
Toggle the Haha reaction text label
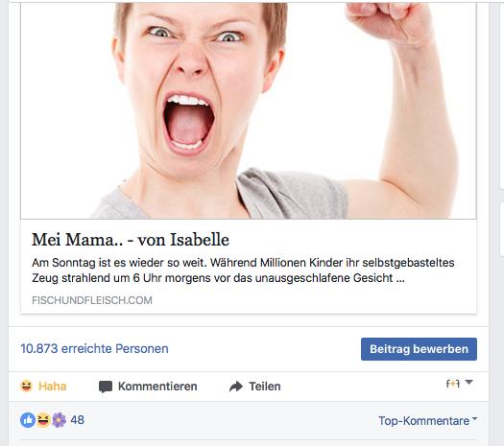(x=53, y=387)
